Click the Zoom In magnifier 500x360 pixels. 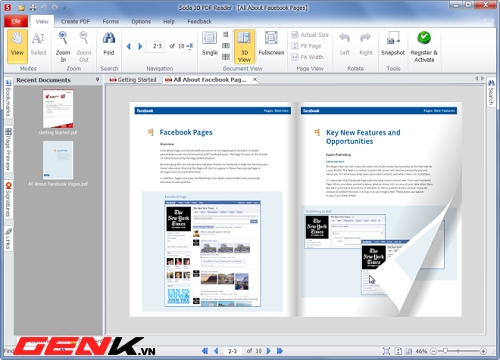coord(63,46)
